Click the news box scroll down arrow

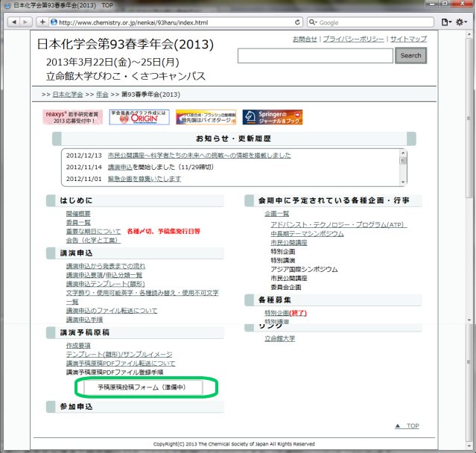(x=403, y=183)
